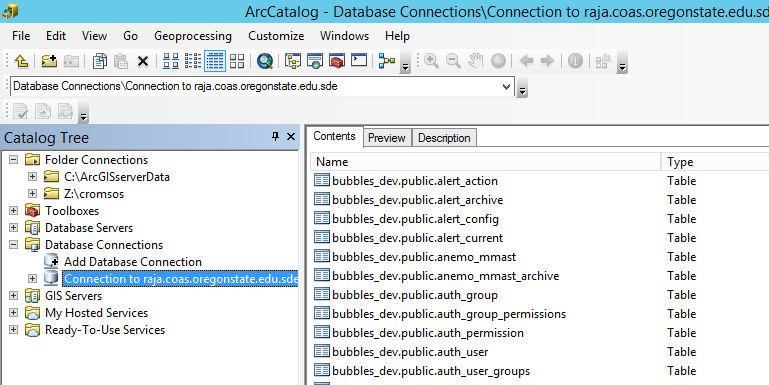Select the Toolboxes tree item
Viewport: 769px width, 385px height.
(x=72, y=211)
